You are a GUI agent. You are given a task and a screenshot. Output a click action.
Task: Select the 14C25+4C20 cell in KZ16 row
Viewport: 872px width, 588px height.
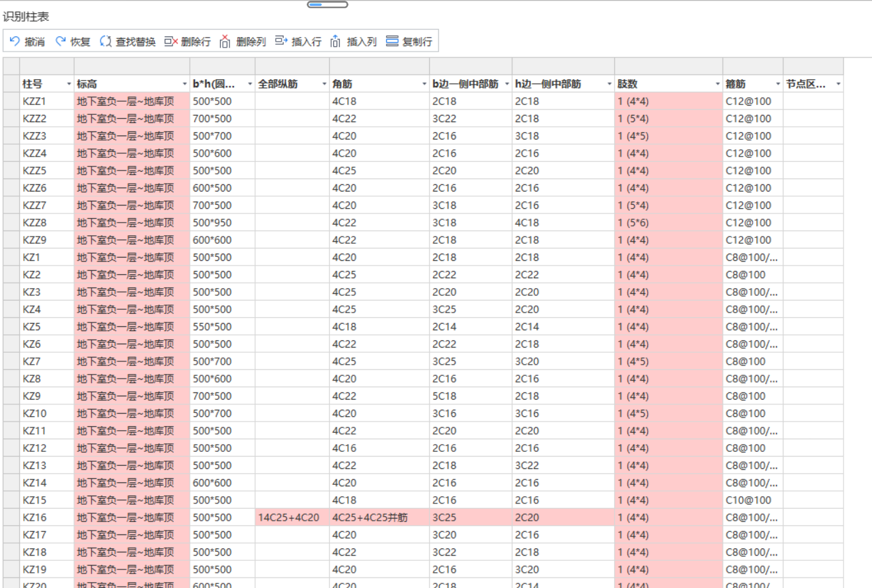[x=292, y=517]
